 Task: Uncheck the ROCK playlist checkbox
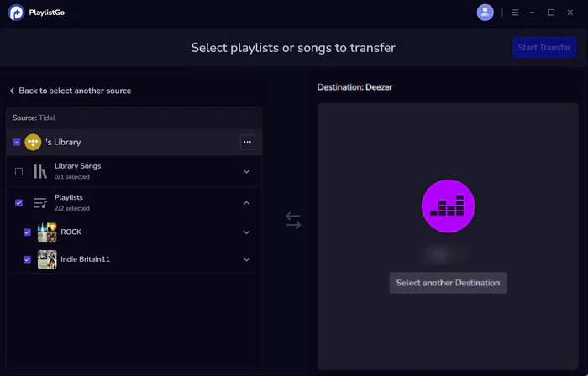pyautogui.click(x=28, y=232)
